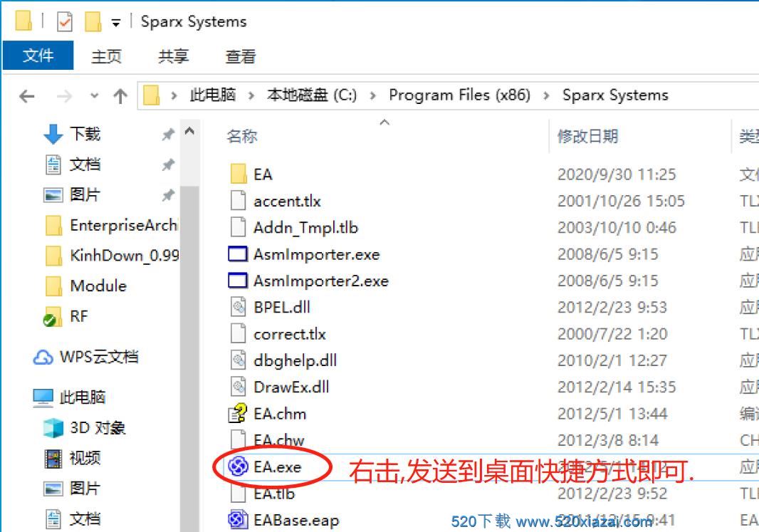Switch to the 查看 ribbon tab
Screen dimensions: 759x532
click(x=241, y=56)
